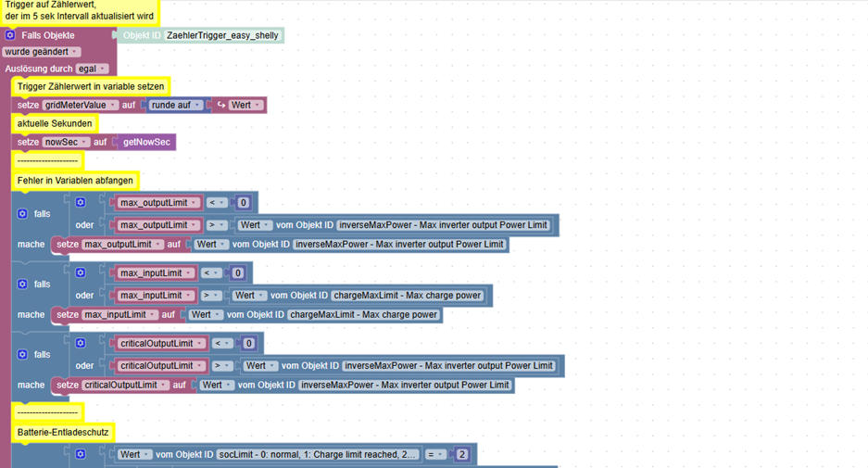Click gear on criticalOutputLimit oder block
The image size is (868, 468).
[x=81, y=343]
